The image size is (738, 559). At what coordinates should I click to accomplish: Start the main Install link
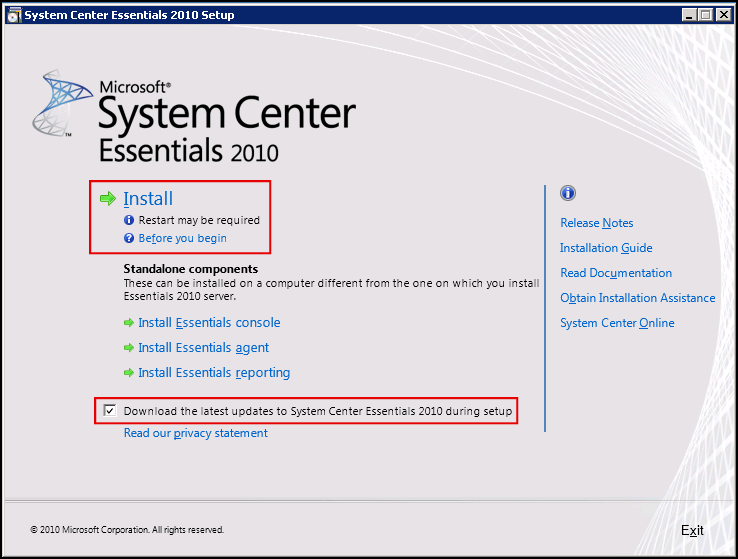pos(148,199)
